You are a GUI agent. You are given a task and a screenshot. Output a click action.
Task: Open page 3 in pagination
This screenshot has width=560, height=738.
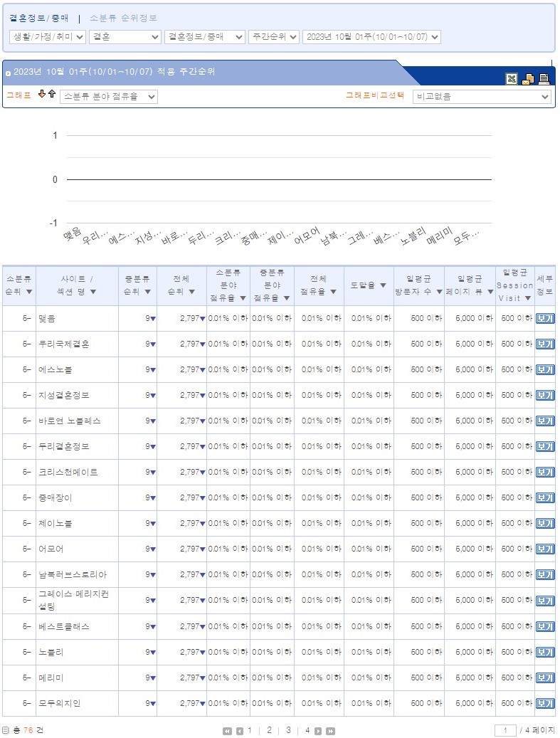[x=288, y=730]
